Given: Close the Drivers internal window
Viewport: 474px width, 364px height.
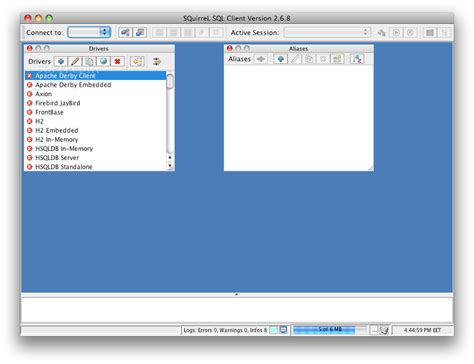Looking at the screenshot, I should [x=29, y=49].
